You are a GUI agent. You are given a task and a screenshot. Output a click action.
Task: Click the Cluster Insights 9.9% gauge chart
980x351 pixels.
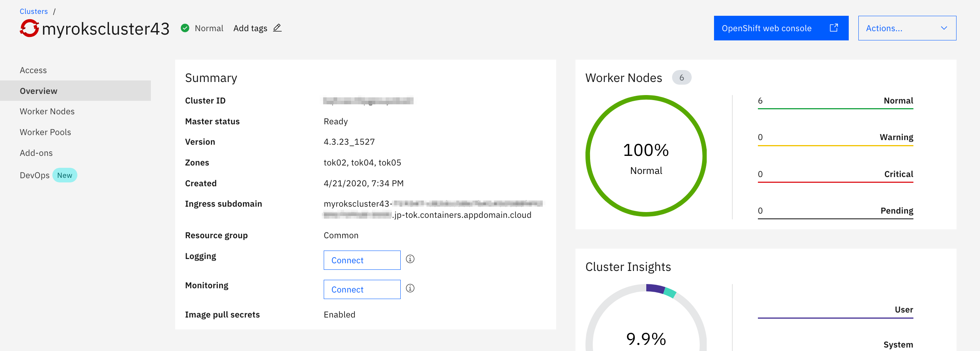pyautogui.click(x=646, y=318)
